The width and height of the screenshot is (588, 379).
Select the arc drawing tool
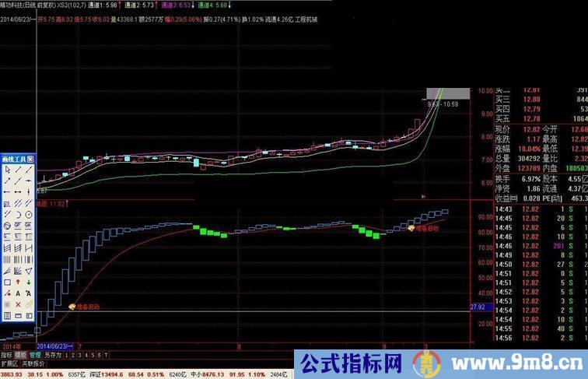(18, 214)
